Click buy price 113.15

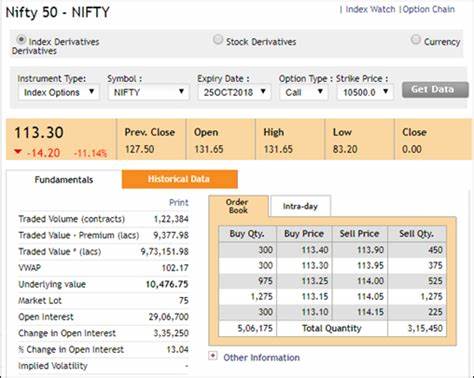[315, 297]
